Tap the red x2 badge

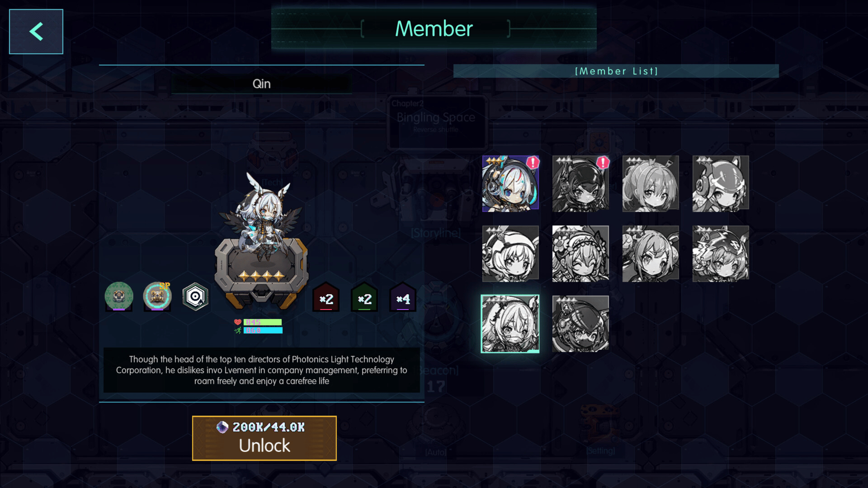pos(326,297)
